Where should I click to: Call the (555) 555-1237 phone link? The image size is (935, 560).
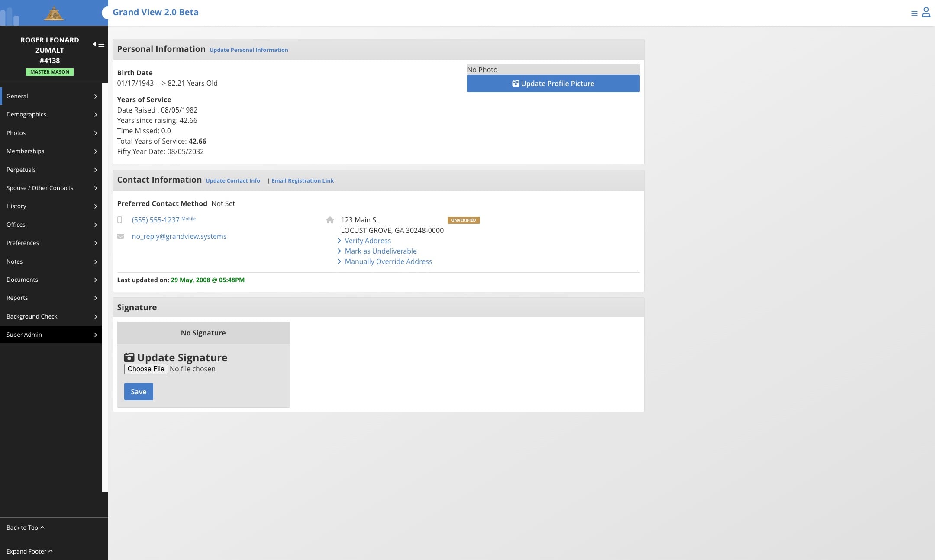pyautogui.click(x=155, y=220)
